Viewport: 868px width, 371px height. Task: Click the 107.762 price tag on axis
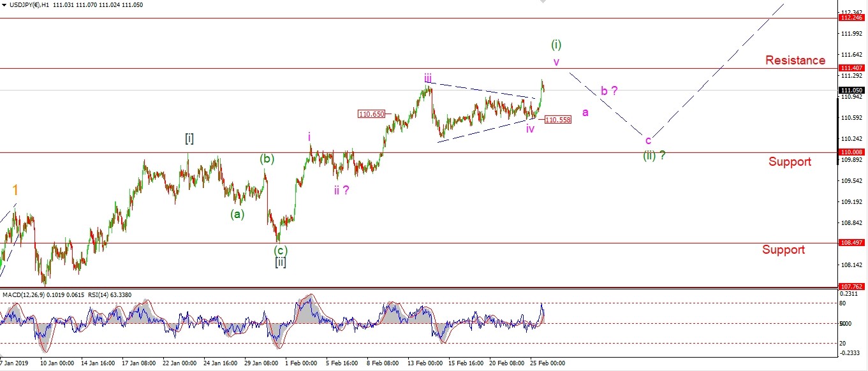(x=851, y=287)
